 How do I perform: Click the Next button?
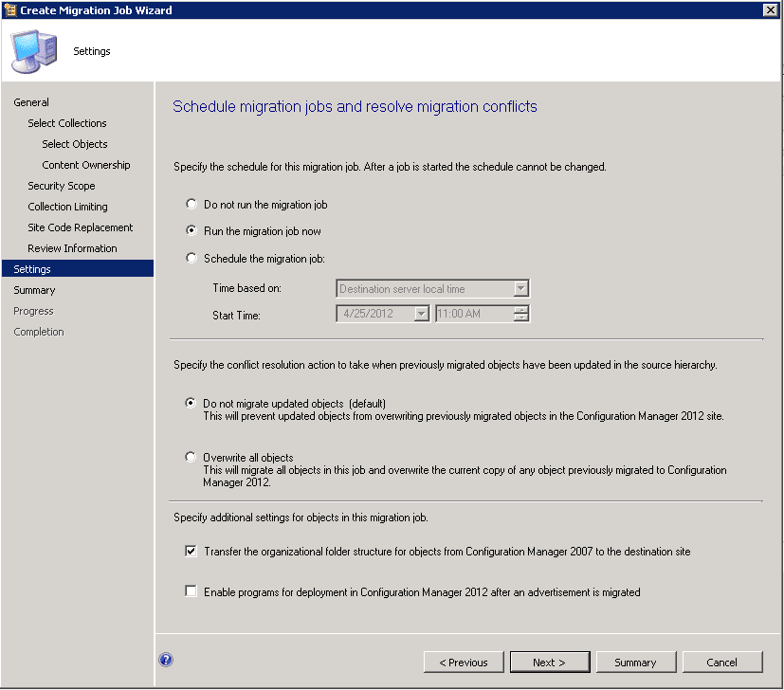(549, 662)
